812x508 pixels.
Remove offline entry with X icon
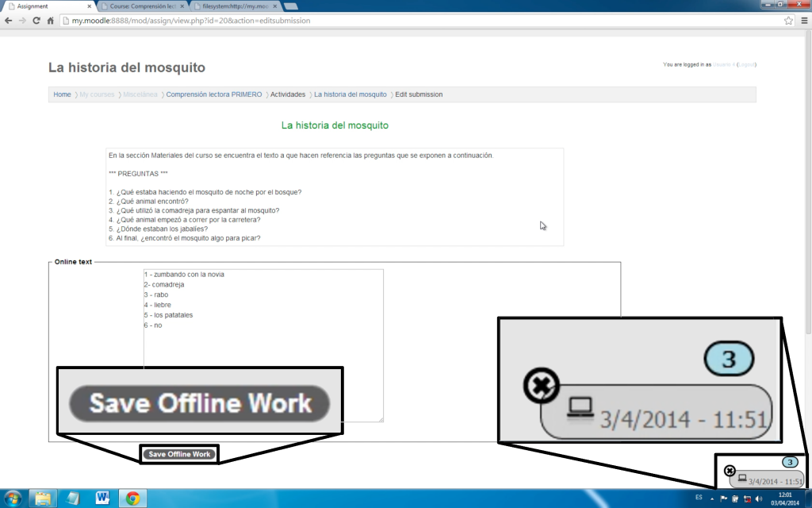pos(730,471)
